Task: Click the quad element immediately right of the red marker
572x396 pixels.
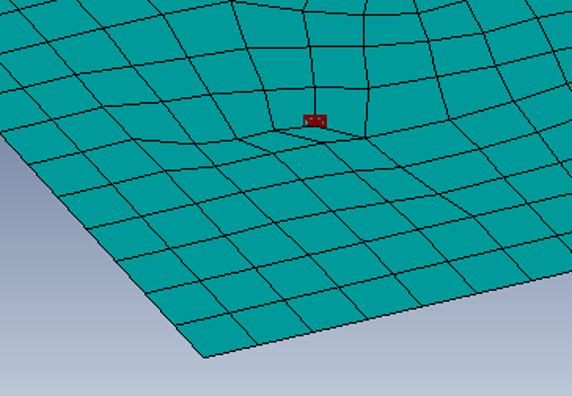Action: 341,111
